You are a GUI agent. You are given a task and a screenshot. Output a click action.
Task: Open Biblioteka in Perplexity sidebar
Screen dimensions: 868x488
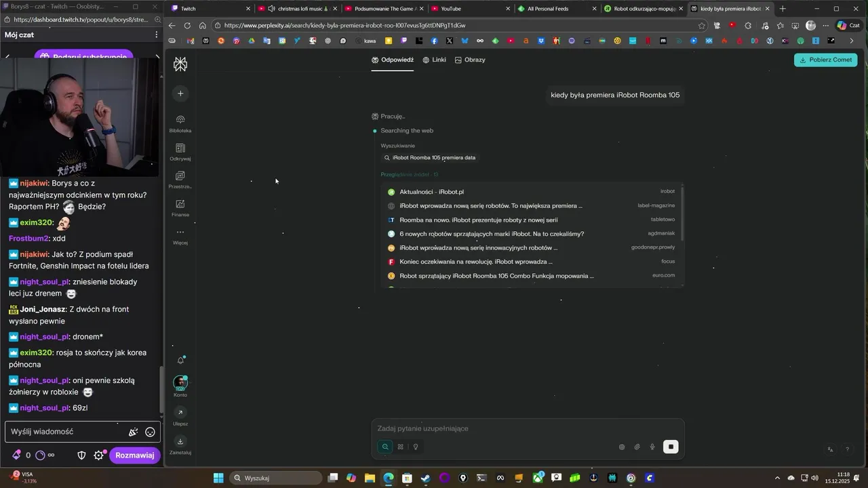pos(180,123)
